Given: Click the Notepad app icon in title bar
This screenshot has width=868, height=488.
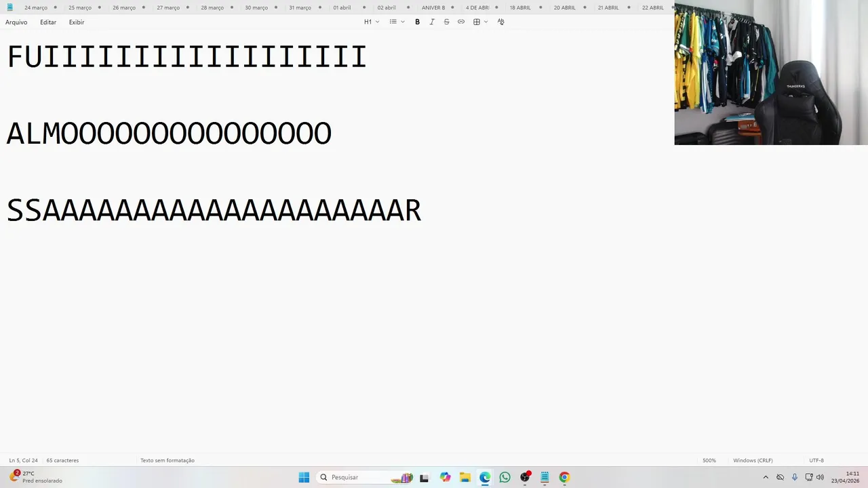Looking at the screenshot, I should pyautogui.click(x=9, y=7).
